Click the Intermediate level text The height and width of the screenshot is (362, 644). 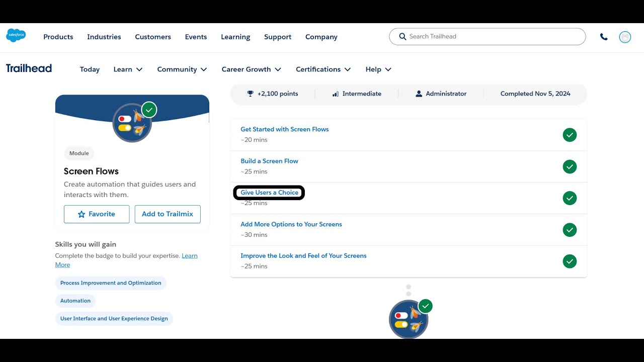coord(362,94)
